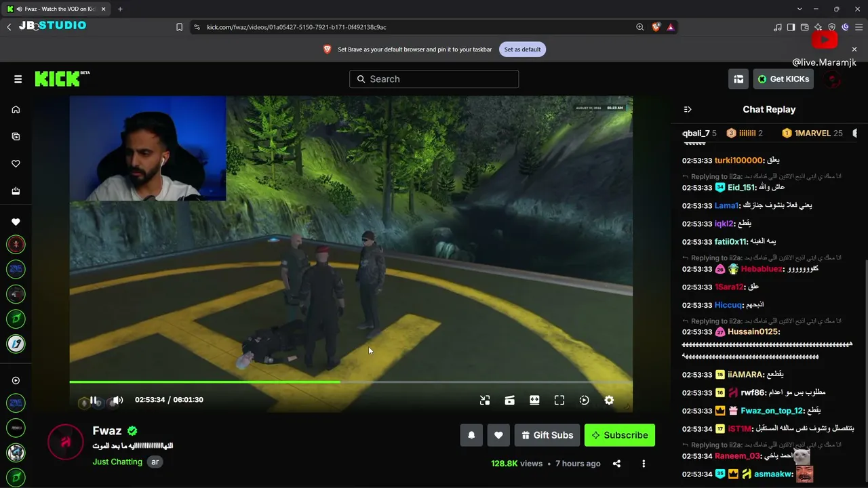
Task: Toggle notifications bell for Fwaz
Action: 471,435
